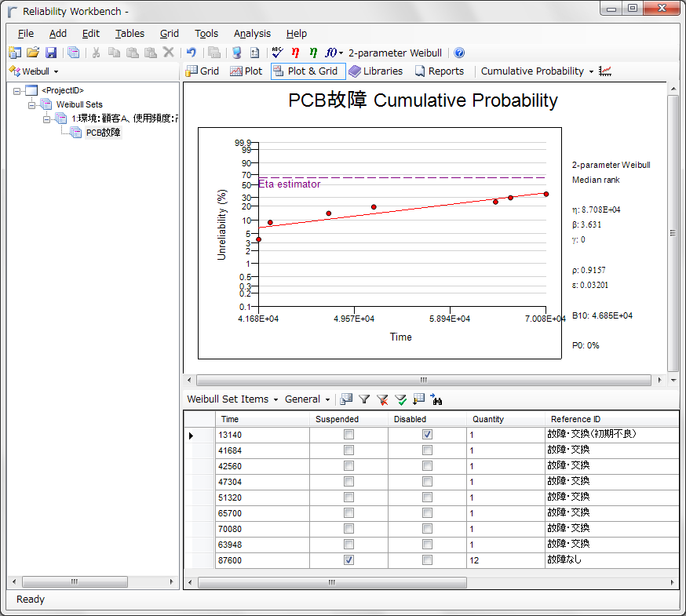Viewport: 686px width, 616px height.
Task: Select PCB故障 in the project tree
Action: coord(103,132)
